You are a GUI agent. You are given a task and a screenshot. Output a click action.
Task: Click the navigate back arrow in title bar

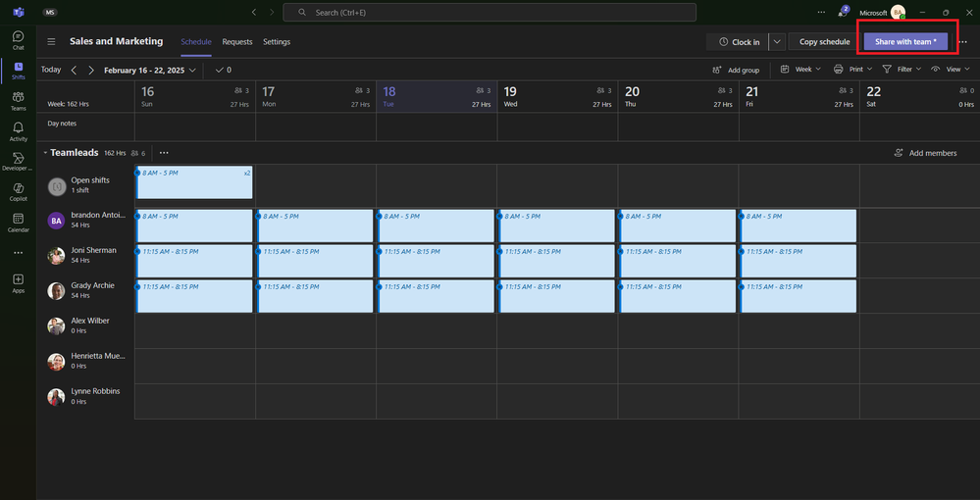(254, 12)
